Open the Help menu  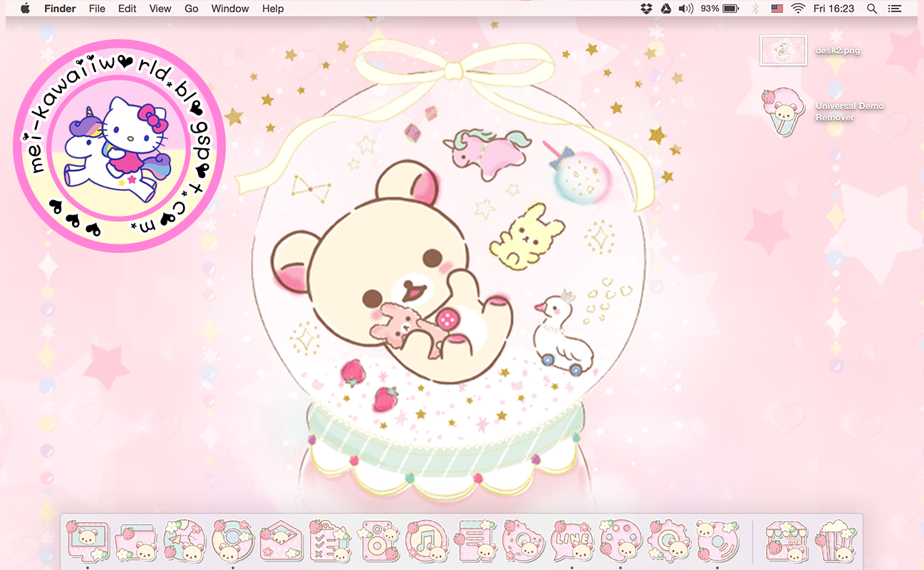tap(273, 9)
